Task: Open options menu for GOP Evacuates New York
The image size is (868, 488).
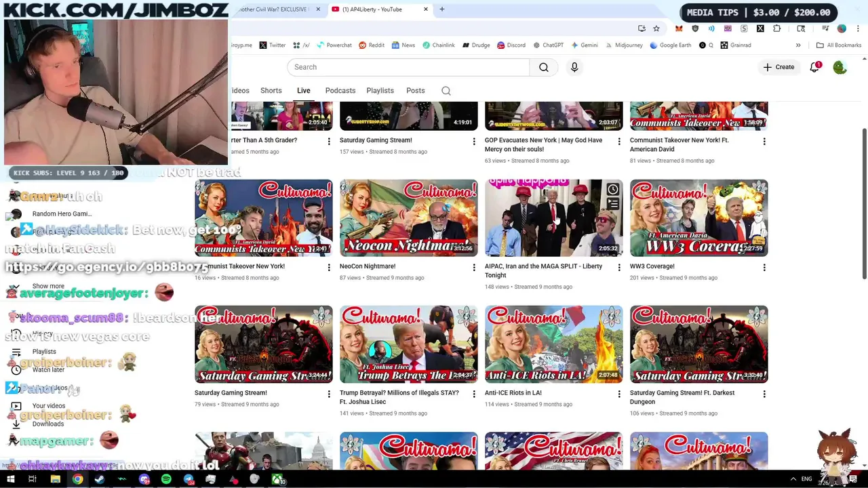Action: click(x=619, y=141)
